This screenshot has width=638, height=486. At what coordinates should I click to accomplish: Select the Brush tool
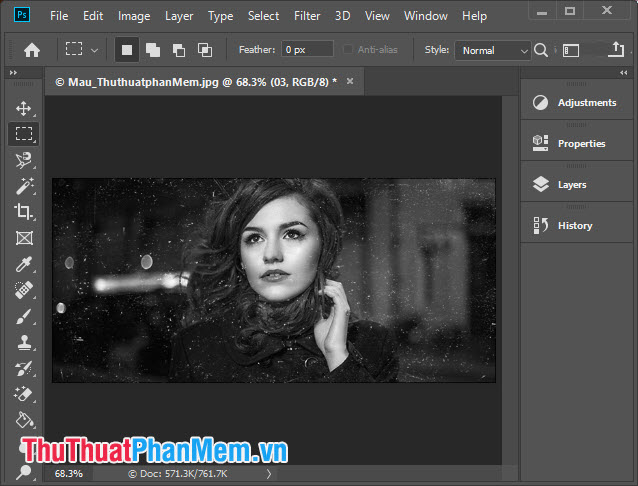tap(24, 316)
